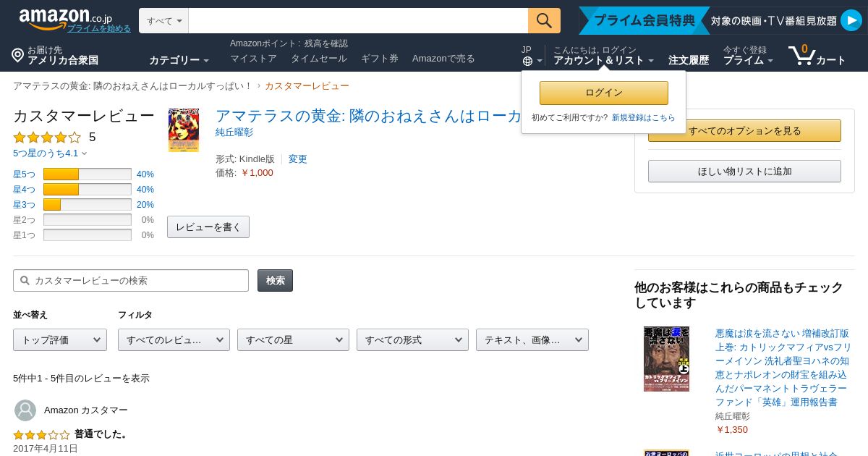Click the delivery location pin icon
The width and height of the screenshot is (868, 456).
pyautogui.click(x=18, y=55)
